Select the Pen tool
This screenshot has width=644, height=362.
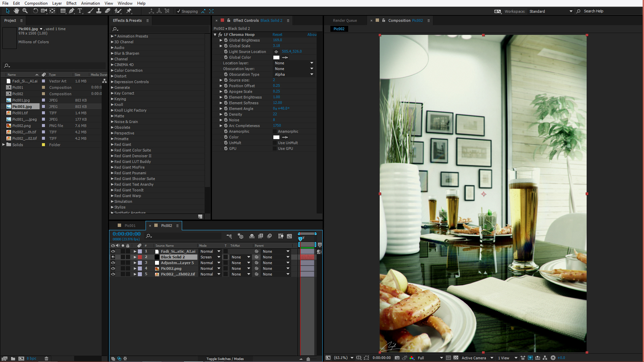click(x=71, y=11)
